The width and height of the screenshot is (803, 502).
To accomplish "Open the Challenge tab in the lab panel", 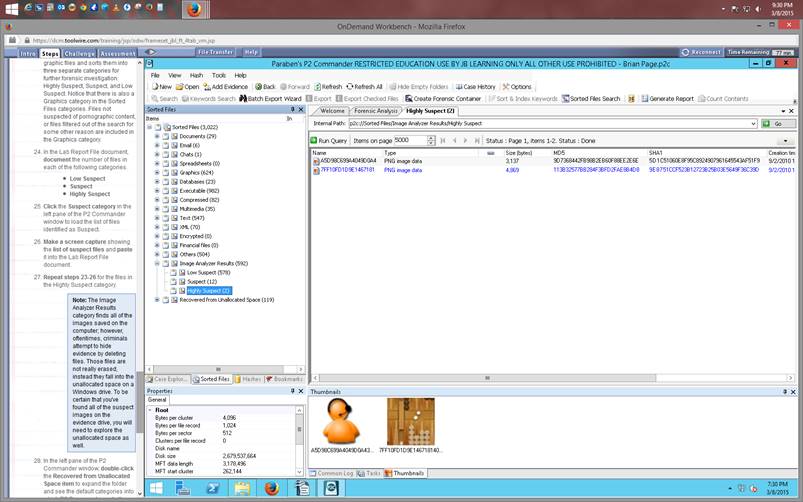I will 79,53.
